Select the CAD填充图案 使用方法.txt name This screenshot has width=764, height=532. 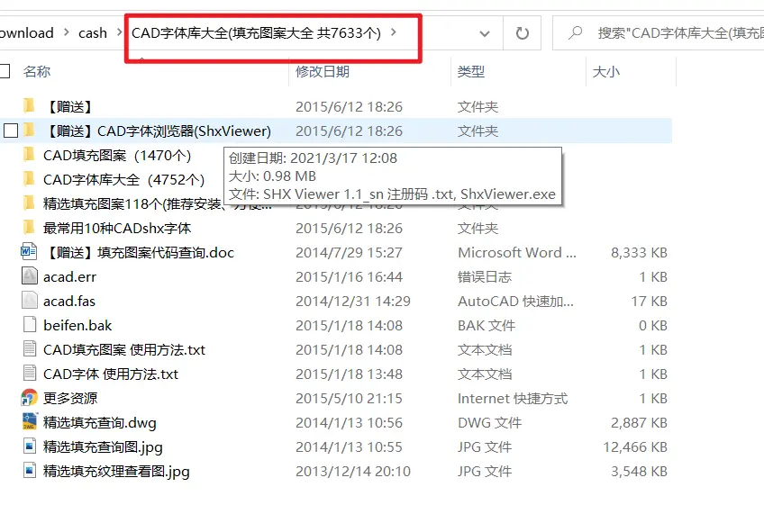click(124, 350)
